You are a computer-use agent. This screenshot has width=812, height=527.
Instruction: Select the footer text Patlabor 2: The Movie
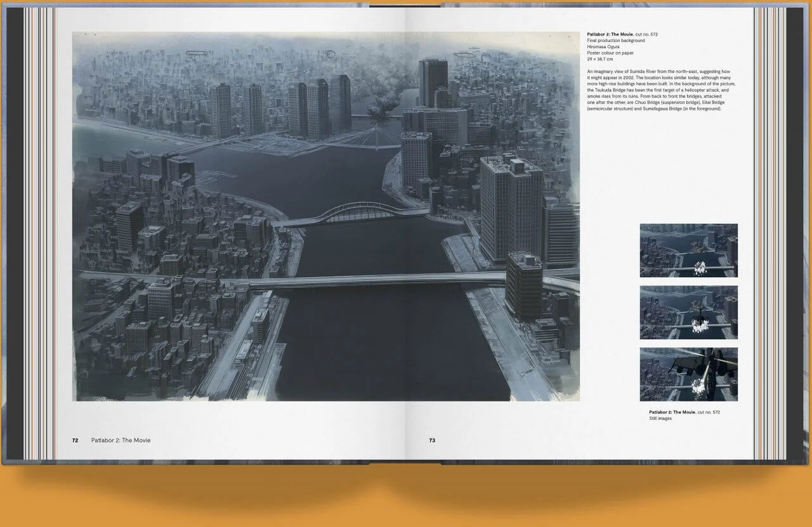[x=121, y=440]
